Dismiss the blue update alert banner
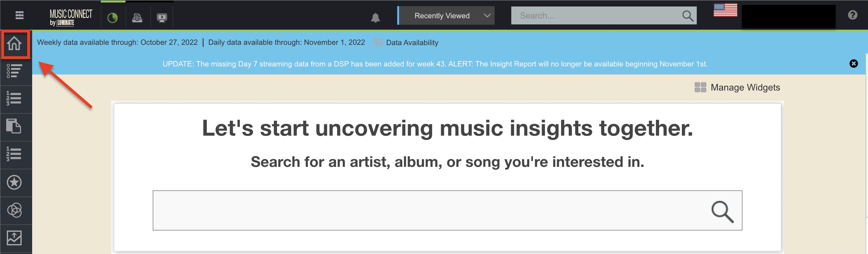Image resolution: width=868 pixels, height=254 pixels. [x=853, y=64]
